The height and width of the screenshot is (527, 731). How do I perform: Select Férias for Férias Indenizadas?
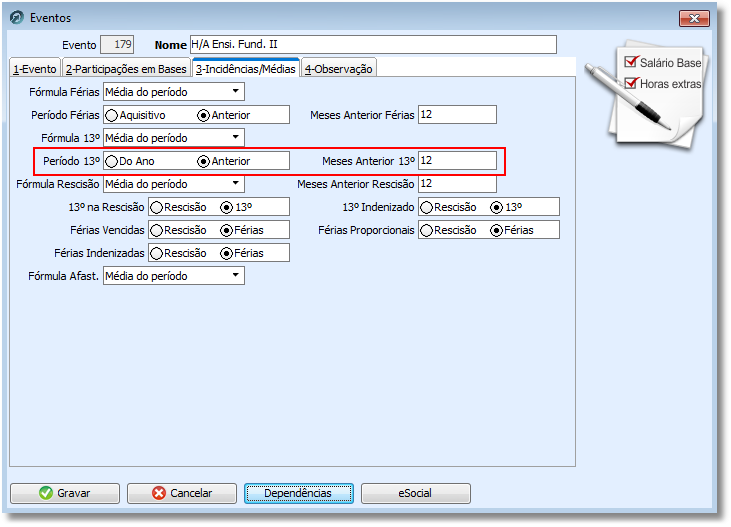point(227,253)
